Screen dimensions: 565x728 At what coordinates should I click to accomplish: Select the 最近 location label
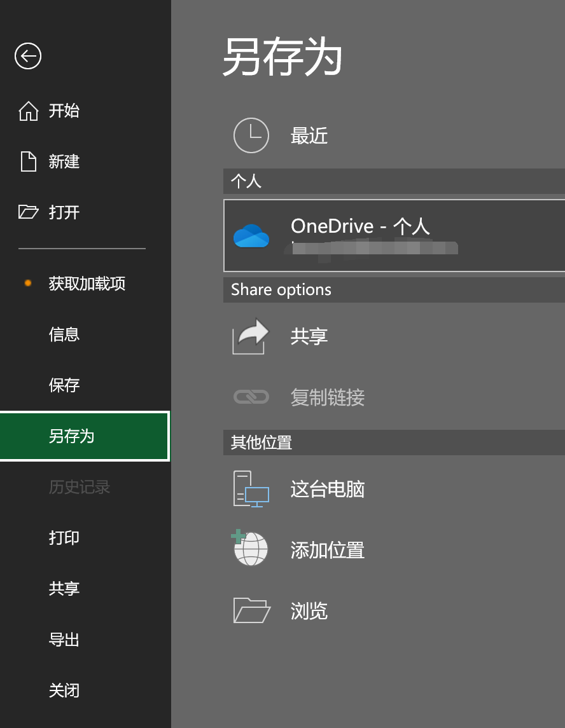309,135
